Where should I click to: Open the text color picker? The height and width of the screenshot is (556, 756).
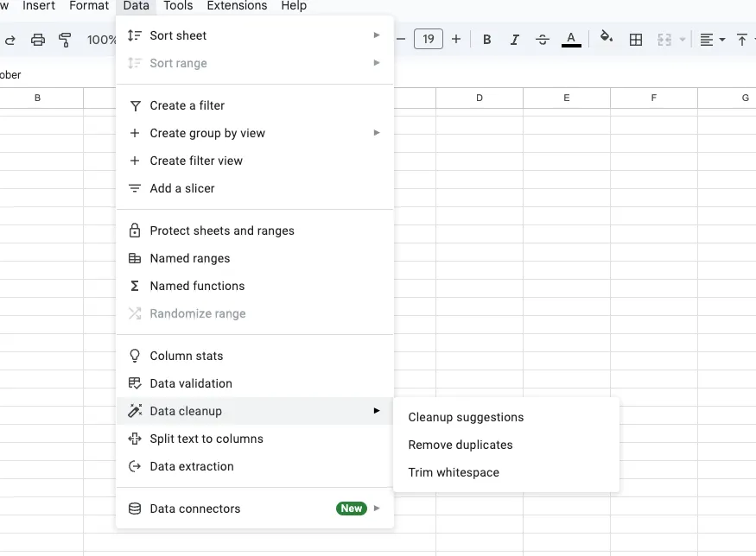[x=571, y=39]
